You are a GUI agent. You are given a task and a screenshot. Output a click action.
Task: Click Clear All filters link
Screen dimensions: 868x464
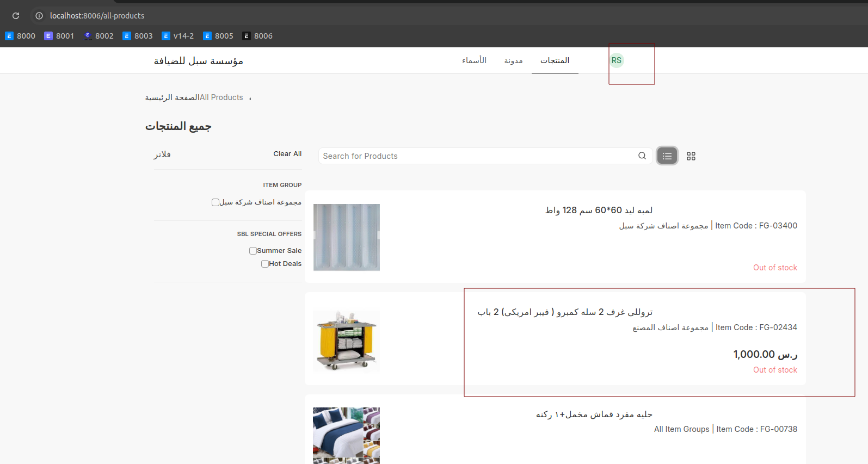click(287, 154)
